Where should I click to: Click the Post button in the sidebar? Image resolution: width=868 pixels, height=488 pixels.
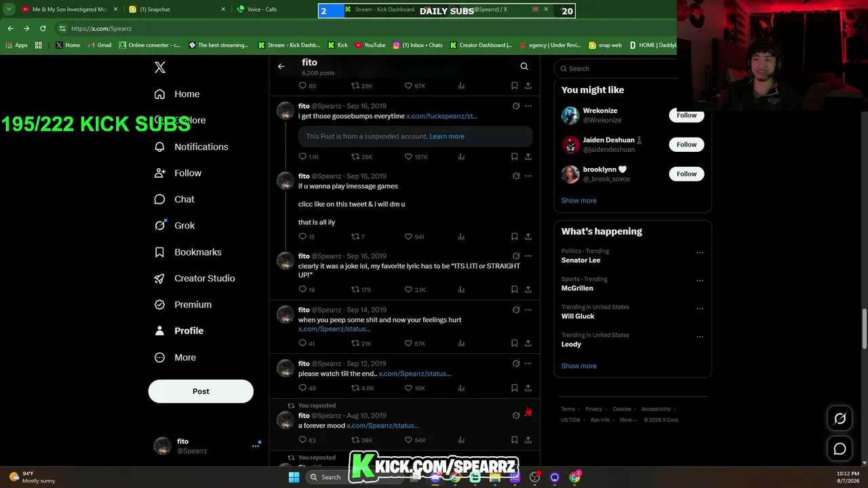click(x=201, y=391)
